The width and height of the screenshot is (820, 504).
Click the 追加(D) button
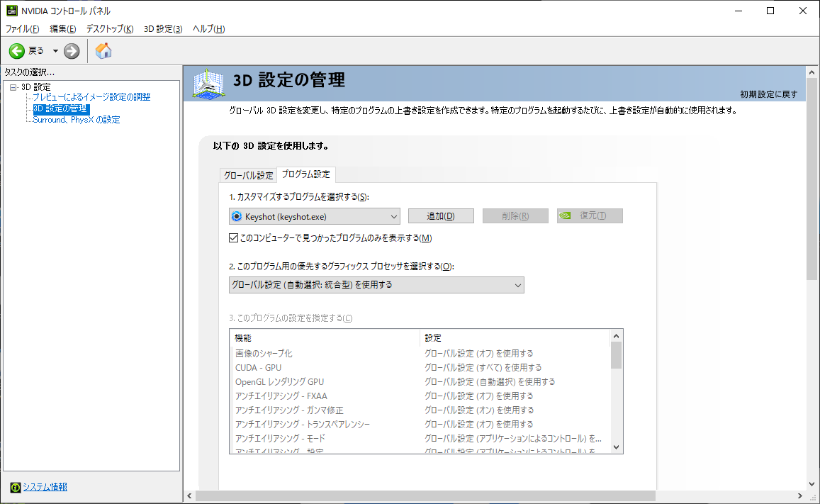[441, 216]
